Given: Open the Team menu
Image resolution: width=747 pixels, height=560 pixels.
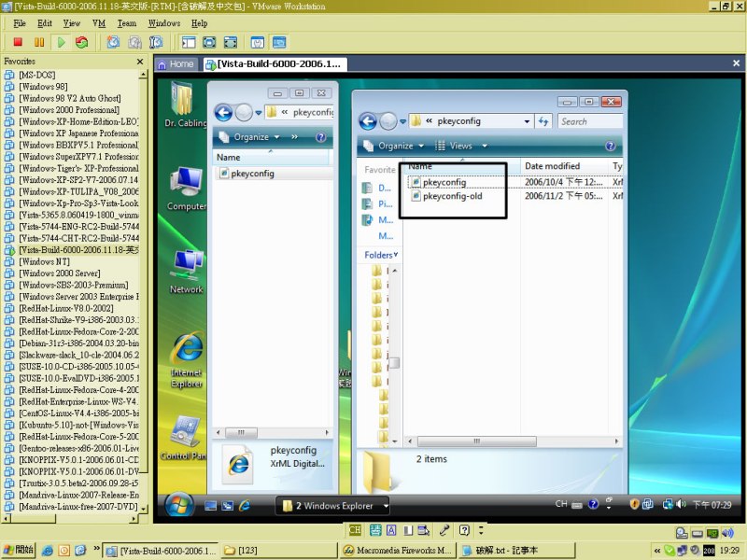Looking at the screenshot, I should pos(127,23).
